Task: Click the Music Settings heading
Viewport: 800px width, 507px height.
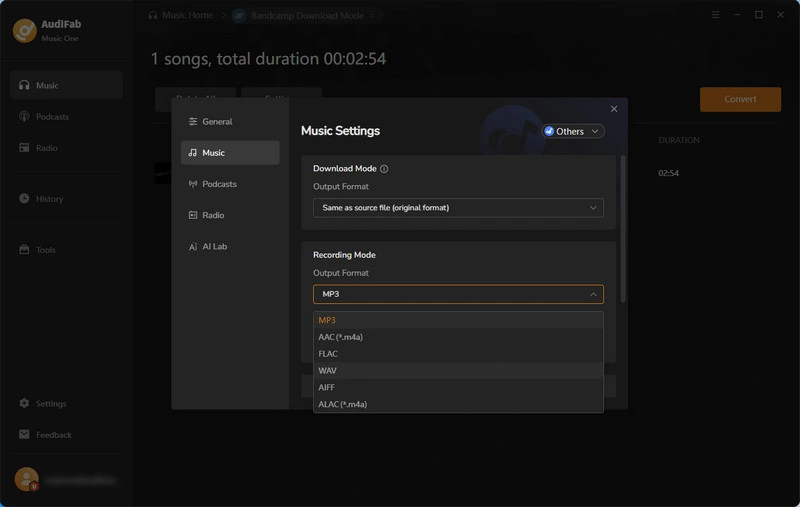Action: (340, 131)
